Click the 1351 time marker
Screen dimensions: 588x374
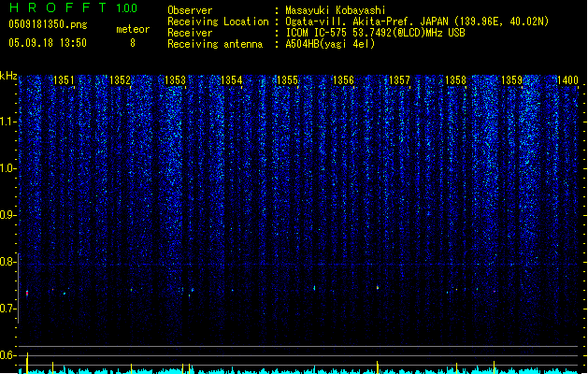click(x=64, y=80)
